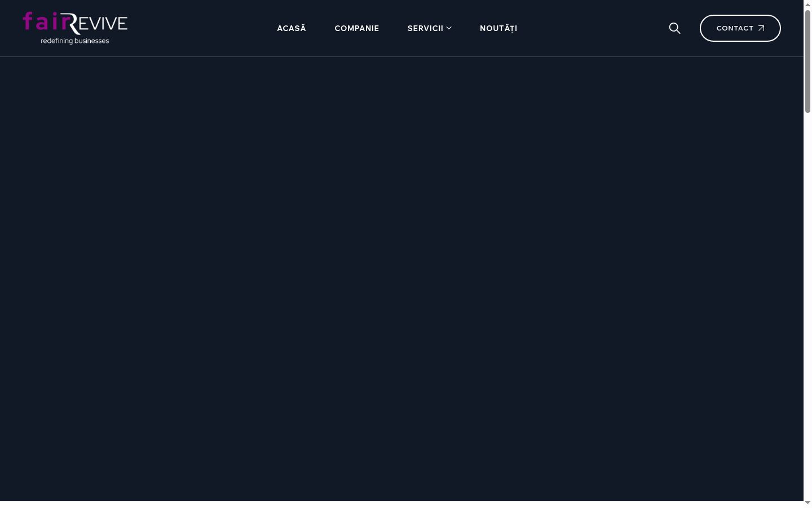Click the page vertical scrollbar thumb

tap(807, 61)
